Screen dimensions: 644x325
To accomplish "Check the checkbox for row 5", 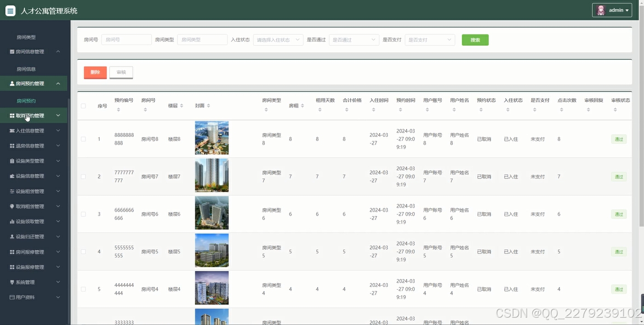I will coord(83,289).
